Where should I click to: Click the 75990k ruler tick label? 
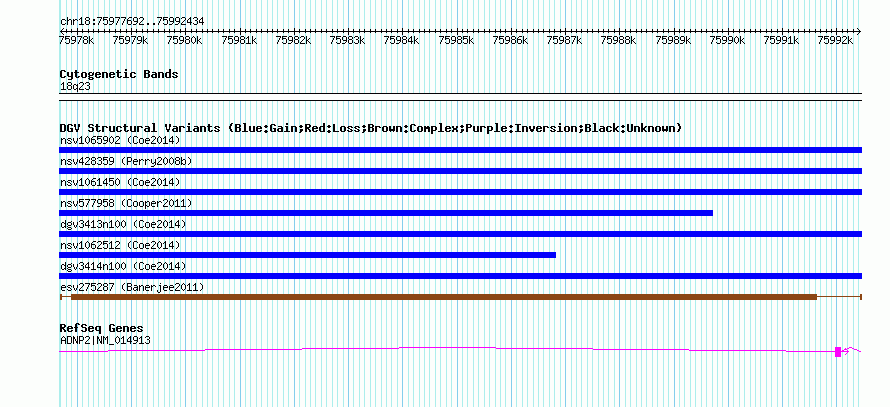728,40
